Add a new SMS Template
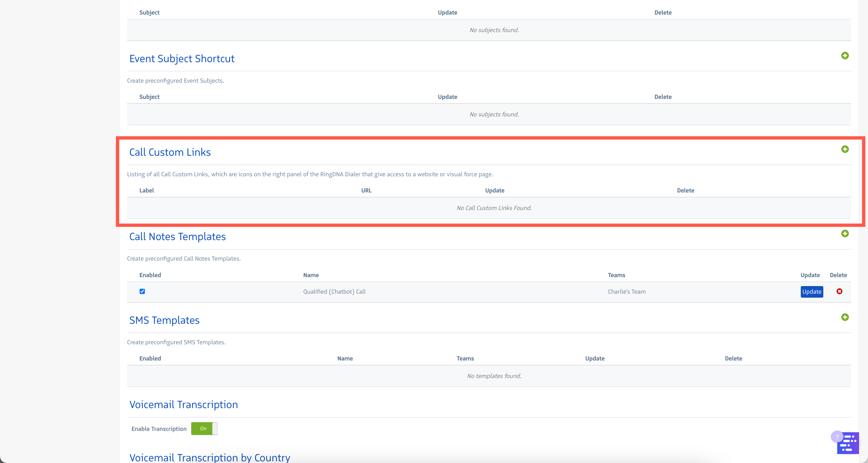Viewport: 868px width, 463px height. click(845, 317)
